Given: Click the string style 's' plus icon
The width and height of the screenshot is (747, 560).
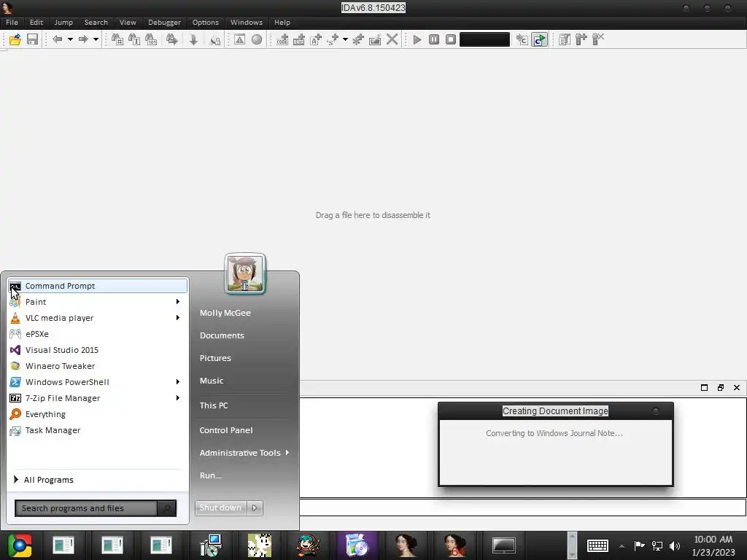Looking at the screenshot, I should [x=333, y=39].
